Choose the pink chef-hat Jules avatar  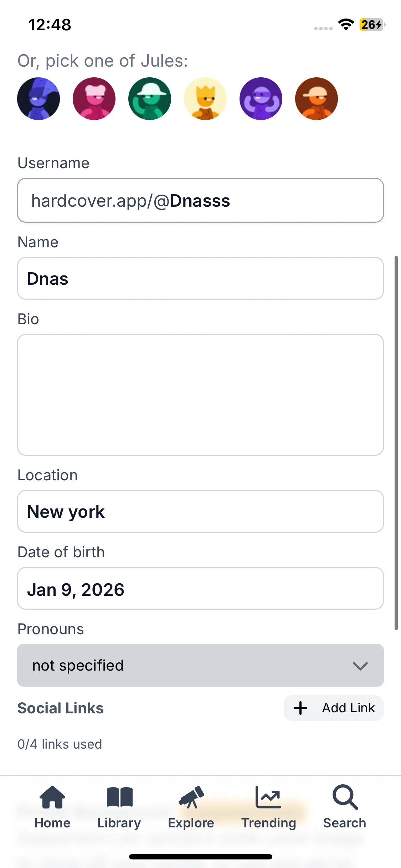94,99
